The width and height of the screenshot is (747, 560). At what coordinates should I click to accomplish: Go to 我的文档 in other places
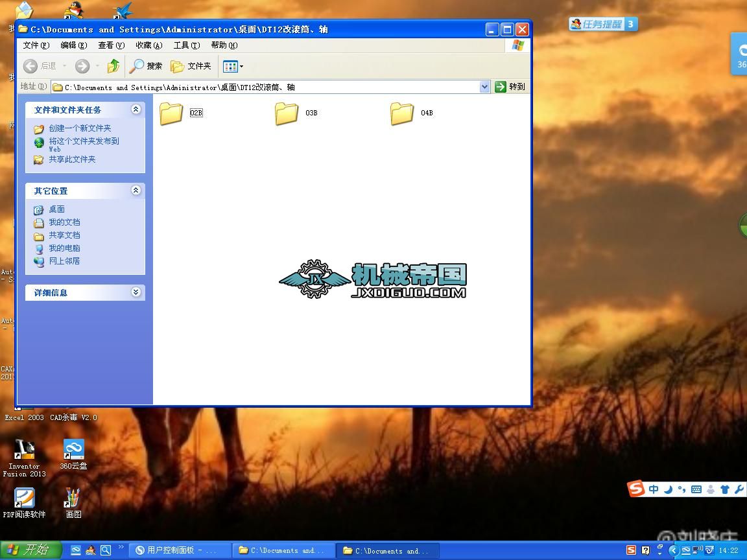pyautogui.click(x=64, y=222)
